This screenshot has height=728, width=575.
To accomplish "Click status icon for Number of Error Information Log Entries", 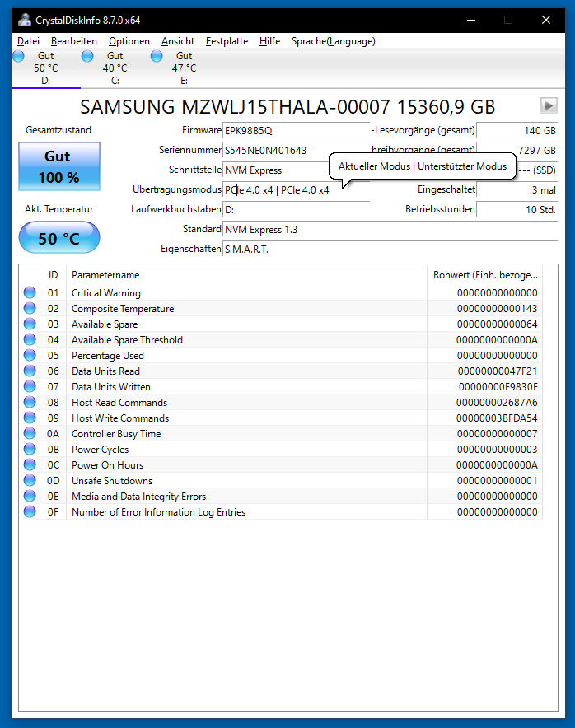I will click(30, 511).
